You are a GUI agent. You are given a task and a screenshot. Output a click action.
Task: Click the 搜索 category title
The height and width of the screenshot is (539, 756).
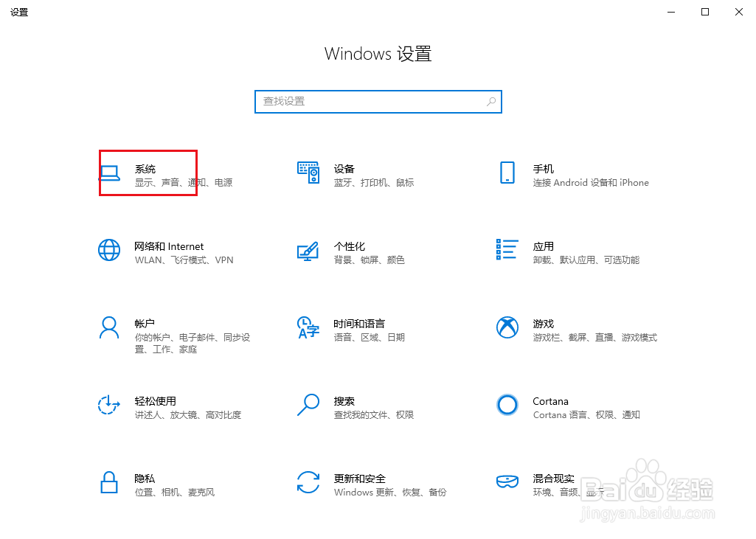pyautogui.click(x=344, y=401)
